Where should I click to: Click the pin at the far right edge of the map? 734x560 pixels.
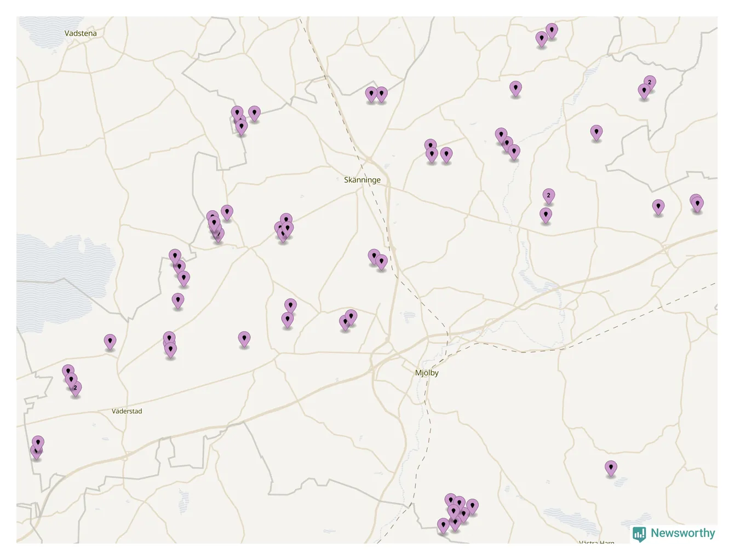(x=697, y=204)
